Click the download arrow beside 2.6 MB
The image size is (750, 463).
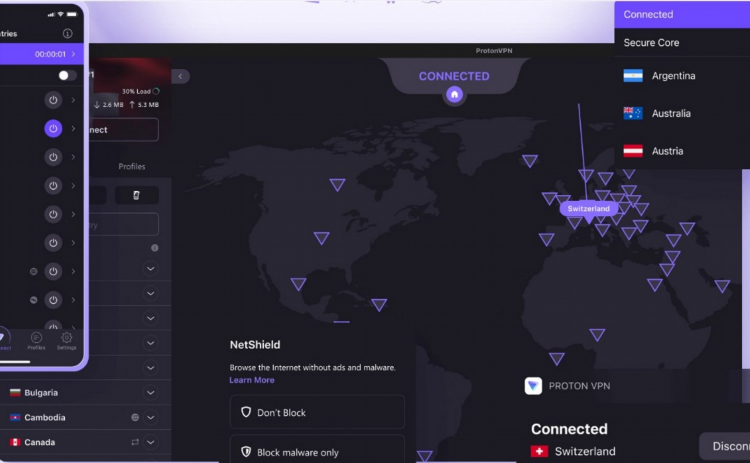point(97,104)
